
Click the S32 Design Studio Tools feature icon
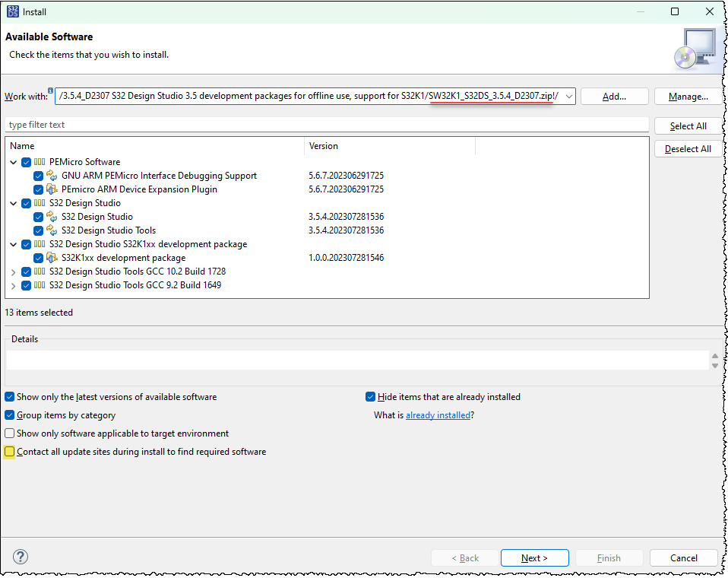(52, 230)
